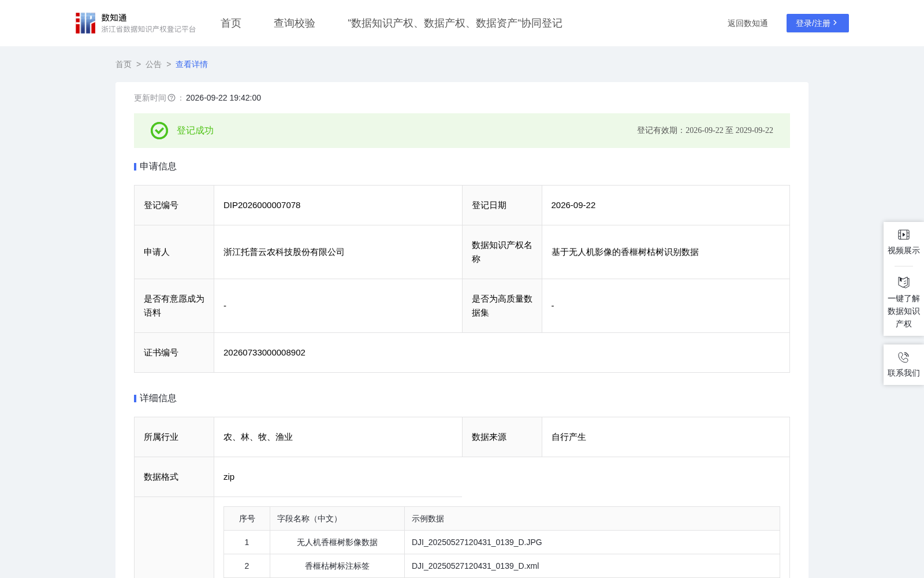Click the 申请信息 section heading
924x578 pixels.
click(x=158, y=166)
